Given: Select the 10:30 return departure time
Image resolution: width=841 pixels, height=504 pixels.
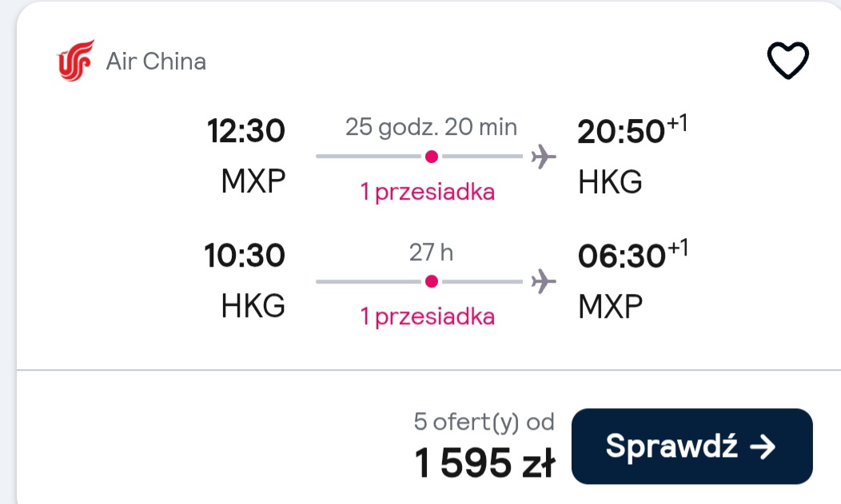Looking at the screenshot, I should click(245, 256).
